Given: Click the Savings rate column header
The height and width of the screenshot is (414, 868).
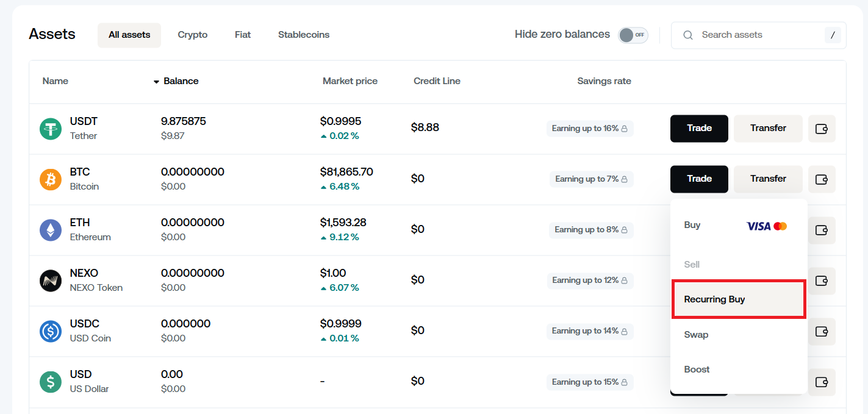Looking at the screenshot, I should pos(604,81).
